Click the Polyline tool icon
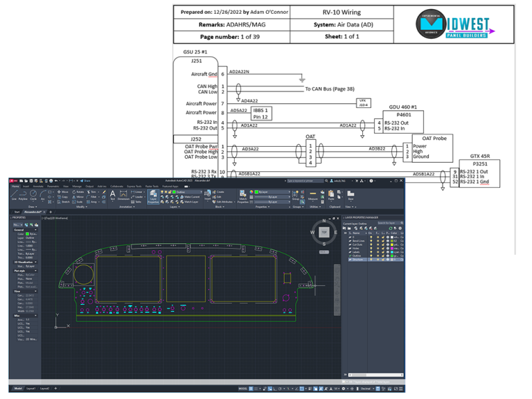Image resolution: width=532 pixels, height=399 pixels. 24,195
